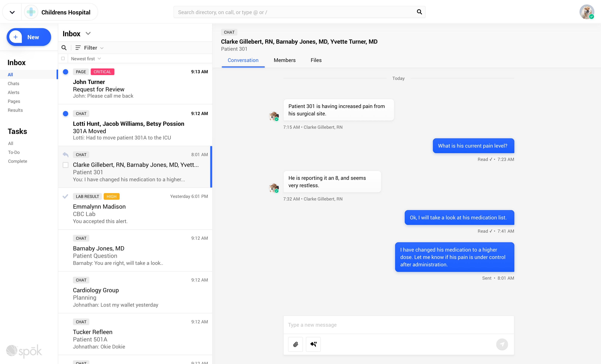Click message about changed medication to higher dose

click(x=455, y=257)
